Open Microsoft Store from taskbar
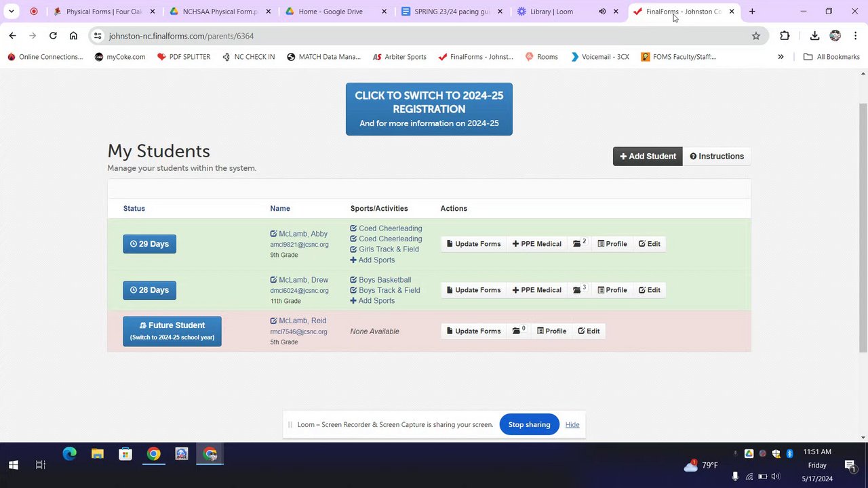868x488 pixels. point(125,454)
